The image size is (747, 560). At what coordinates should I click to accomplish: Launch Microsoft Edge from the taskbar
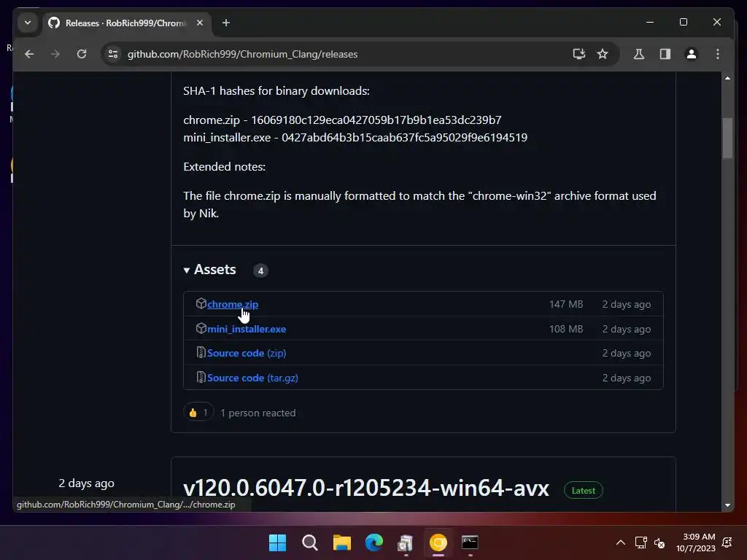[x=374, y=542]
